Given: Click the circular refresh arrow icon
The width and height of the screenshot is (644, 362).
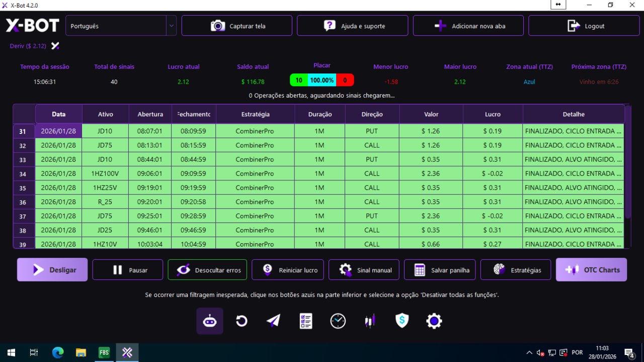Looking at the screenshot, I should coord(242,321).
